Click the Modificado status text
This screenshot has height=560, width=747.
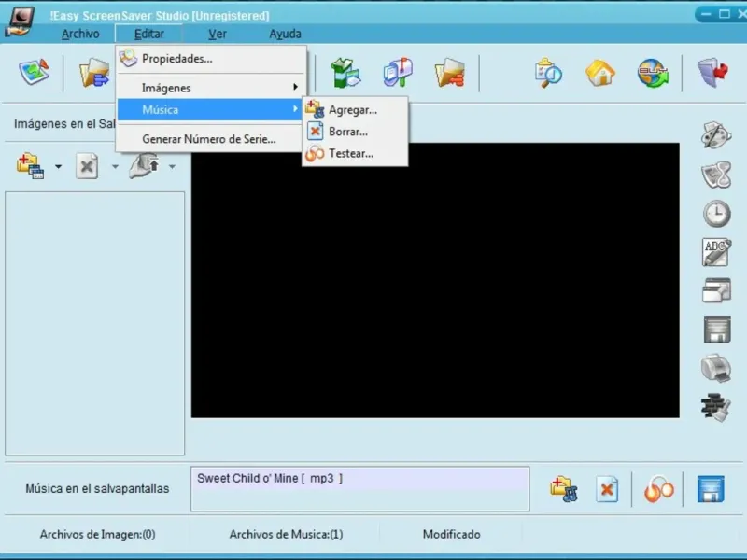click(x=452, y=534)
